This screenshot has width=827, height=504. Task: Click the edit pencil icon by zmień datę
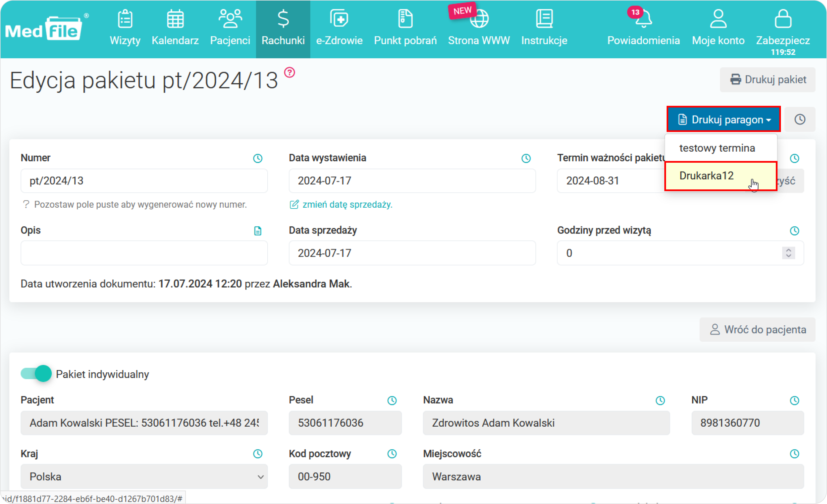coord(294,205)
